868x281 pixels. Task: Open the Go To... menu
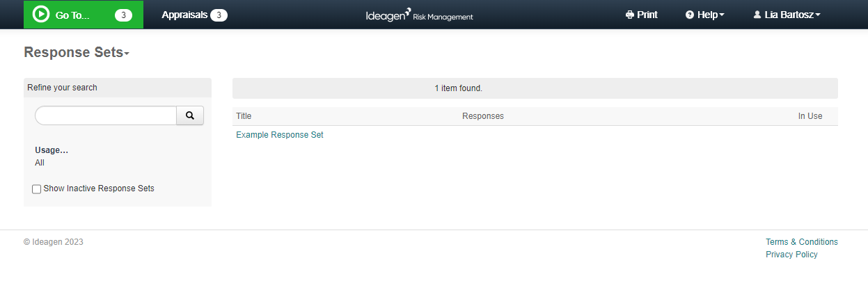(84, 15)
